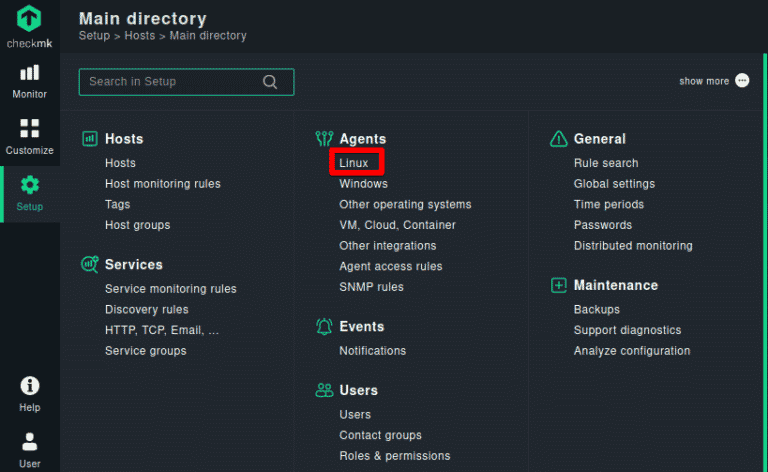Viewport: 768px width, 472px height.
Task: Open SNMP rules under Agents
Action: (372, 287)
